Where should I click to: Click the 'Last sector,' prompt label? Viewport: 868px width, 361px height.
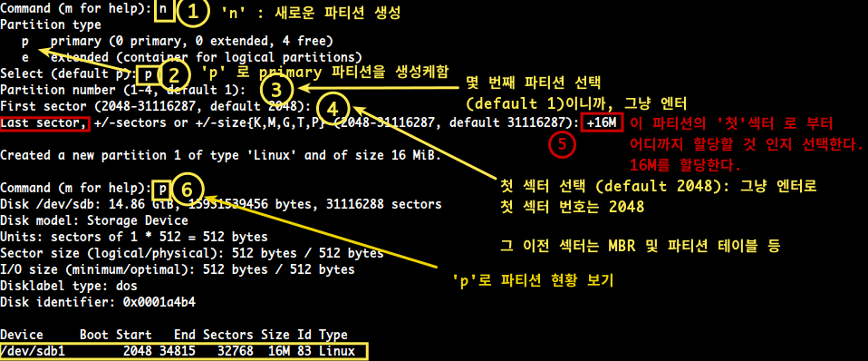(x=43, y=122)
